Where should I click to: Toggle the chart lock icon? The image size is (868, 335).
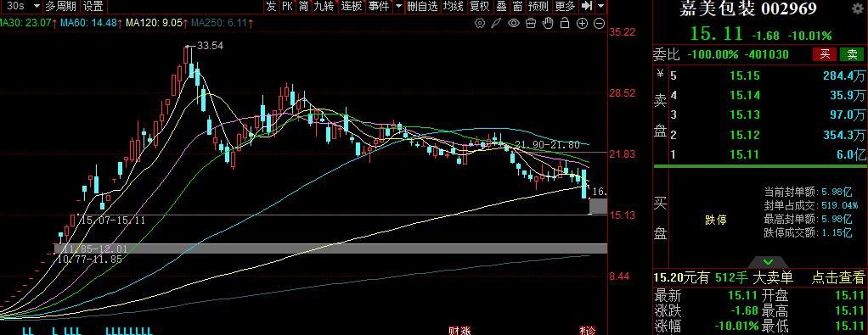(565, 23)
